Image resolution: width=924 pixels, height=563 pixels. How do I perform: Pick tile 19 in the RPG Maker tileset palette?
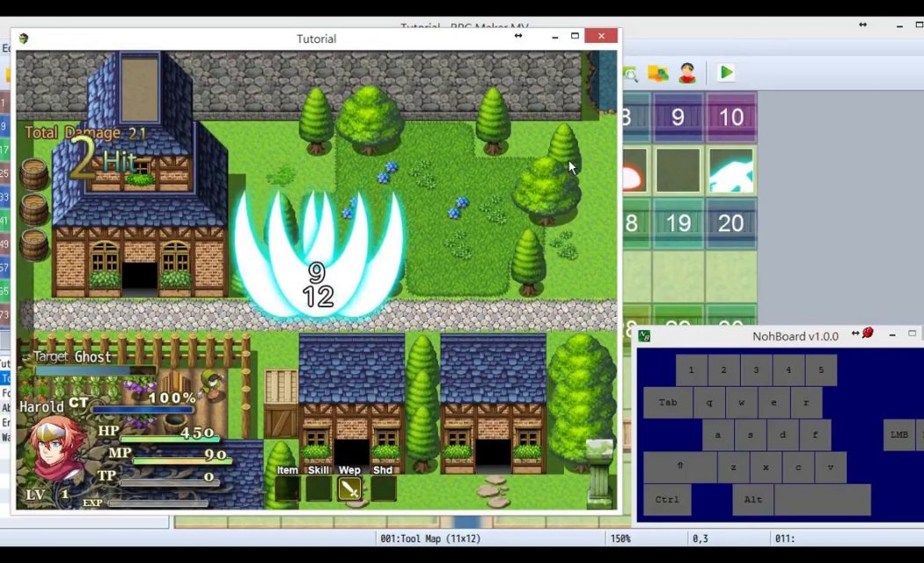point(678,223)
